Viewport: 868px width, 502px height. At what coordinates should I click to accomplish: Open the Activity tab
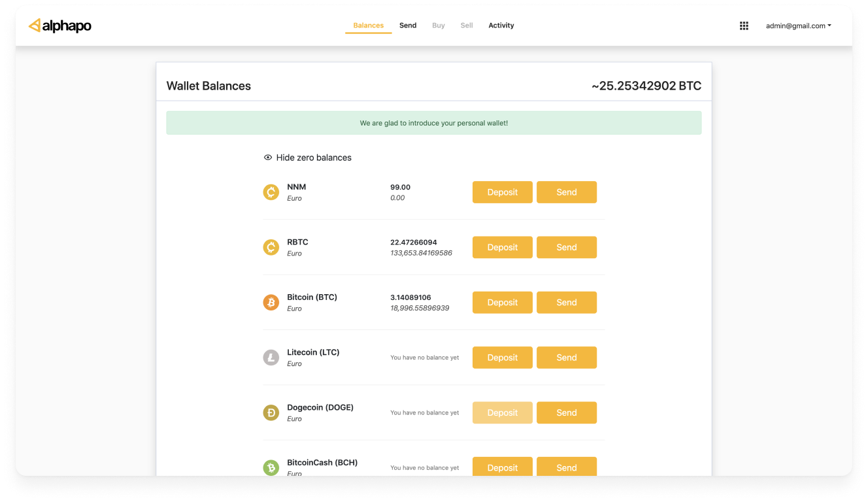tap(501, 25)
